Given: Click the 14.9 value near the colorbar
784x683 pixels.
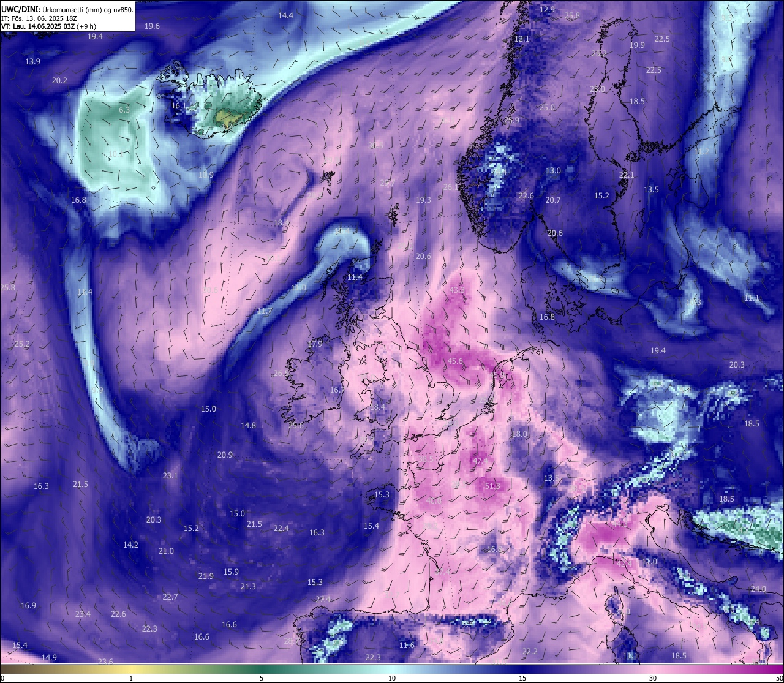Looking at the screenshot, I should [49, 657].
